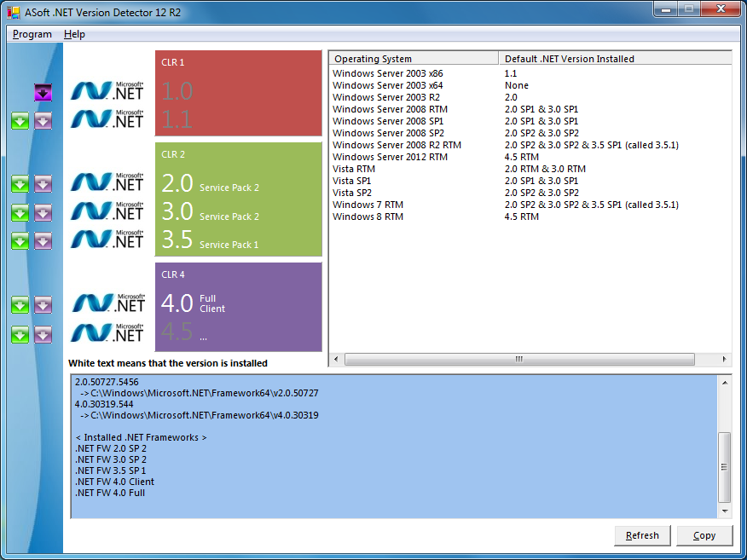Click the up arrow of the log scrollbar
The height and width of the screenshot is (560, 747).
click(x=725, y=383)
